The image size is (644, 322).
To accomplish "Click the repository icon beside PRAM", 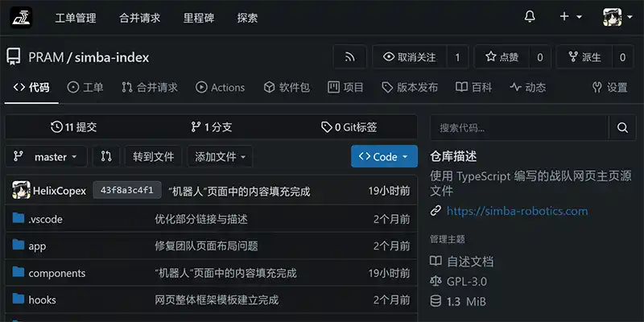I will coord(13,56).
